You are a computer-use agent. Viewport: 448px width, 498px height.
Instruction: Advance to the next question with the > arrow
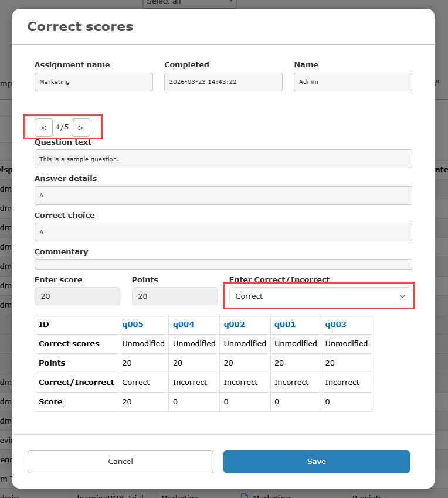click(81, 127)
